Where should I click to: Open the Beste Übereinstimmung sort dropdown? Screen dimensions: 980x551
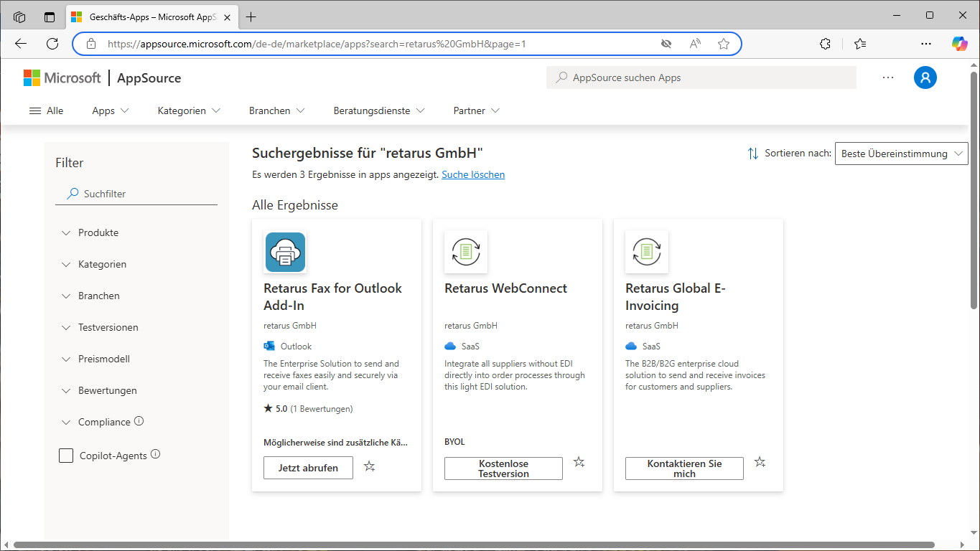click(x=902, y=154)
